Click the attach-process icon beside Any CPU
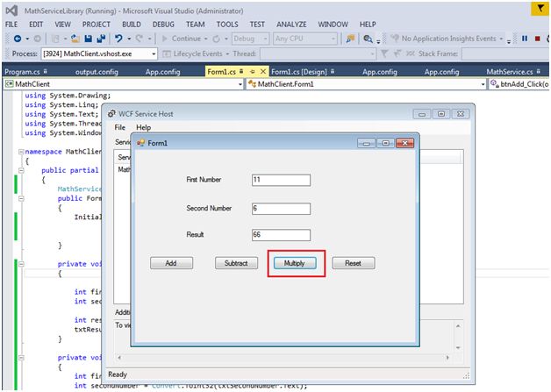This screenshot has height=392, width=551. coord(350,39)
